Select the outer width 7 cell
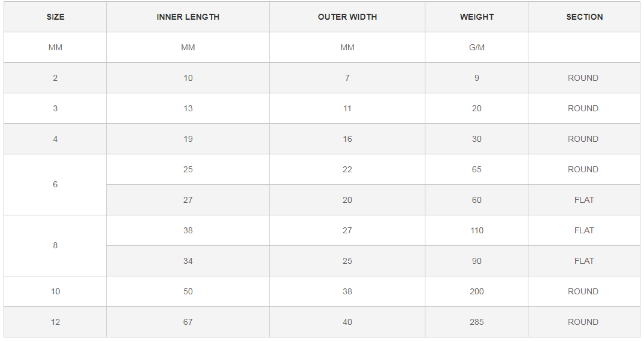644x341 pixels. 347,78
